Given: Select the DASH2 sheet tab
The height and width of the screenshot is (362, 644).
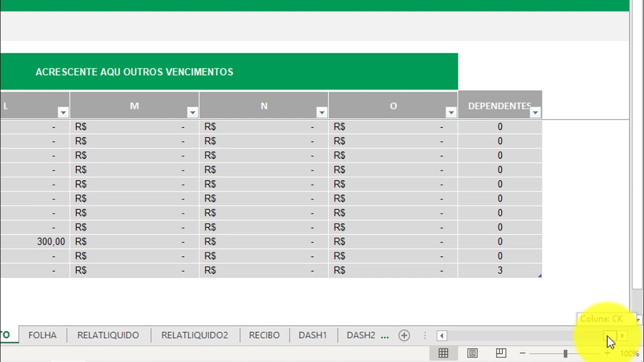Looking at the screenshot, I should 361,335.
